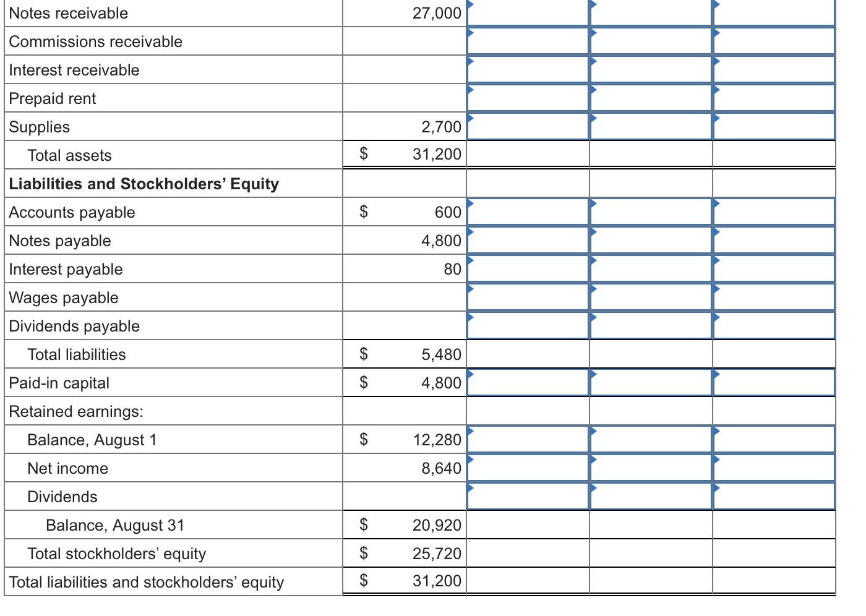Click the 600 Accounts payable value
This screenshot has width=866, height=616.
[x=448, y=212]
